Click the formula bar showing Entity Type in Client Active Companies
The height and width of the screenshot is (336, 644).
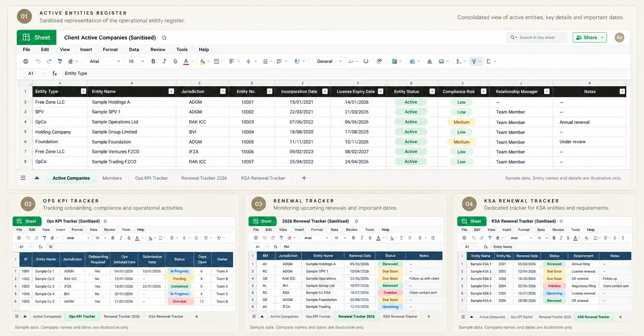tap(344, 73)
